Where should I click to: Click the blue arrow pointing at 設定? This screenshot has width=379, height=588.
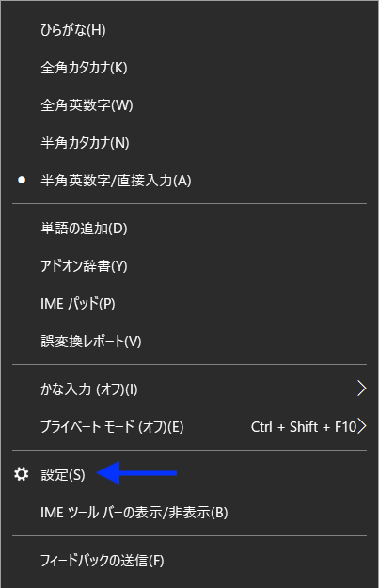coord(136,473)
